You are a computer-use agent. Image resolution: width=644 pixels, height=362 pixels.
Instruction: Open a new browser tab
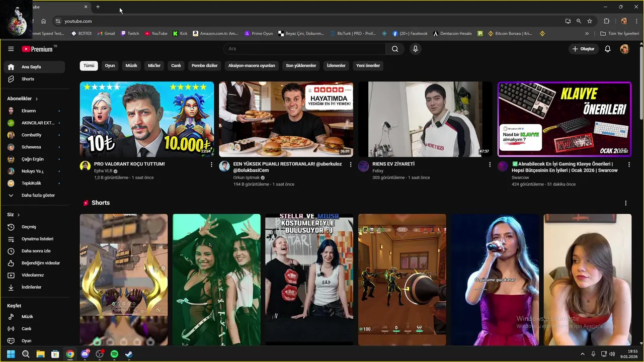(98, 7)
